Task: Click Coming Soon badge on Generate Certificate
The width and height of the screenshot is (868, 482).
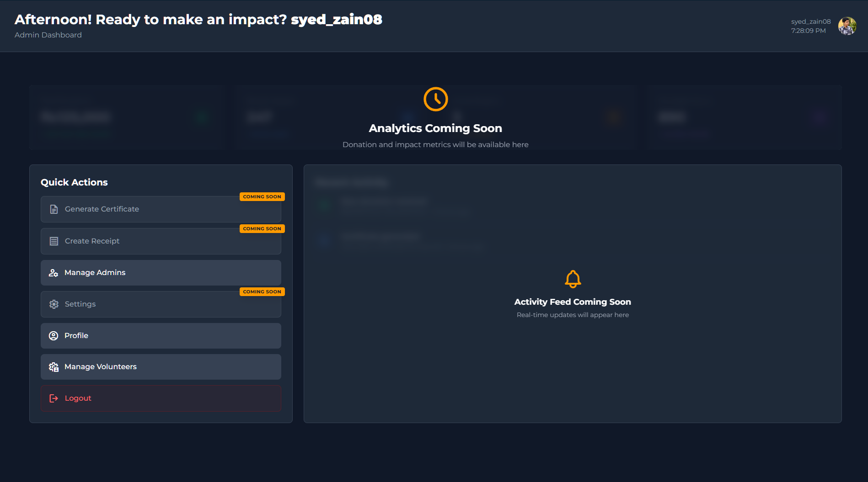Action: point(262,196)
